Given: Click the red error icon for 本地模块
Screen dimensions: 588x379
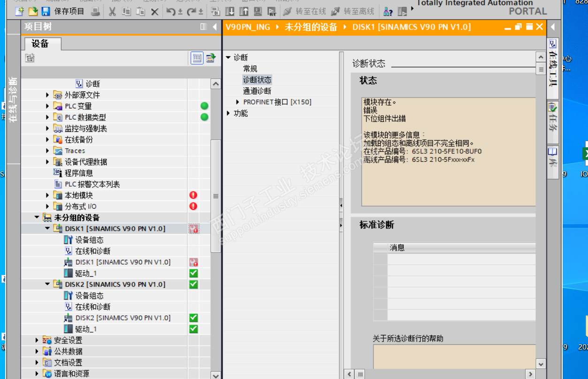Looking at the screenshot, I should pyautogui.click(x=193, y=195).
